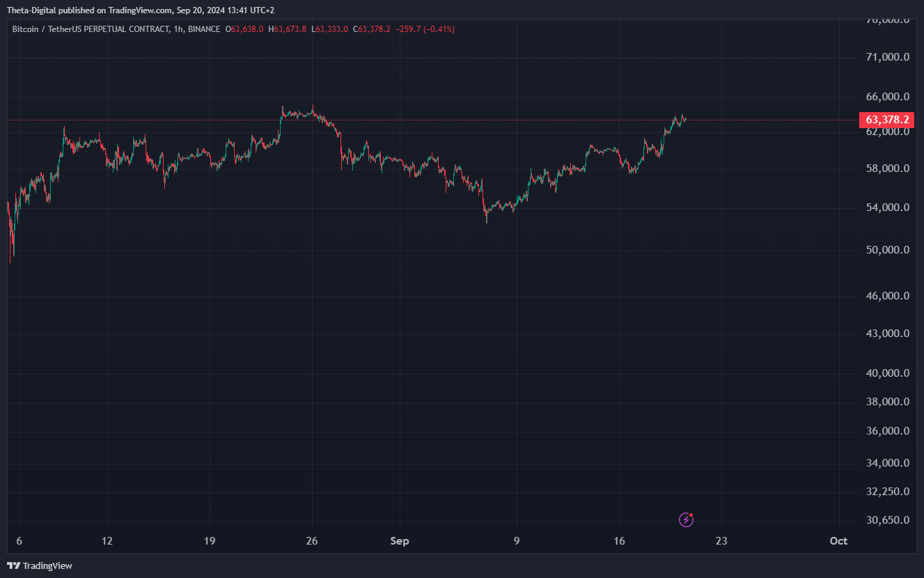Click the 71,000.0 price axis label
This screenshot has width=924, height=578.
[887, 56]
